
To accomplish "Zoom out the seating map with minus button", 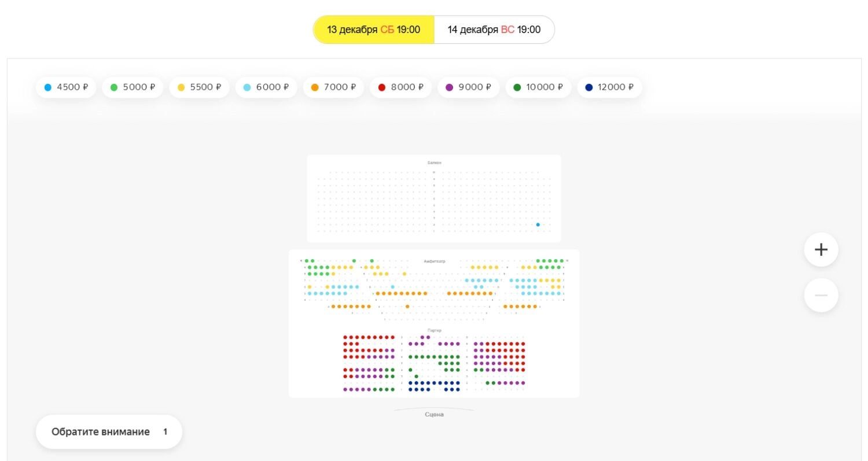I will [x=821, y=296].
